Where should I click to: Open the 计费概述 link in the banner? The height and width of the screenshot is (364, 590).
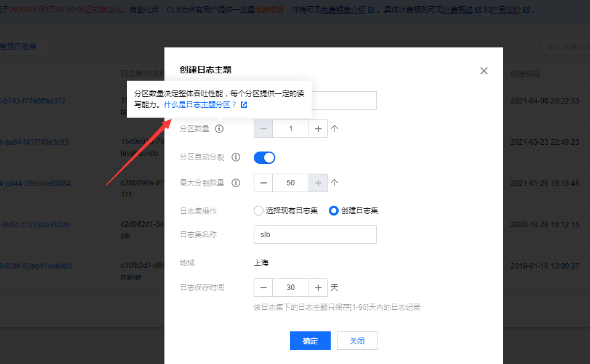tap(458, 10)
